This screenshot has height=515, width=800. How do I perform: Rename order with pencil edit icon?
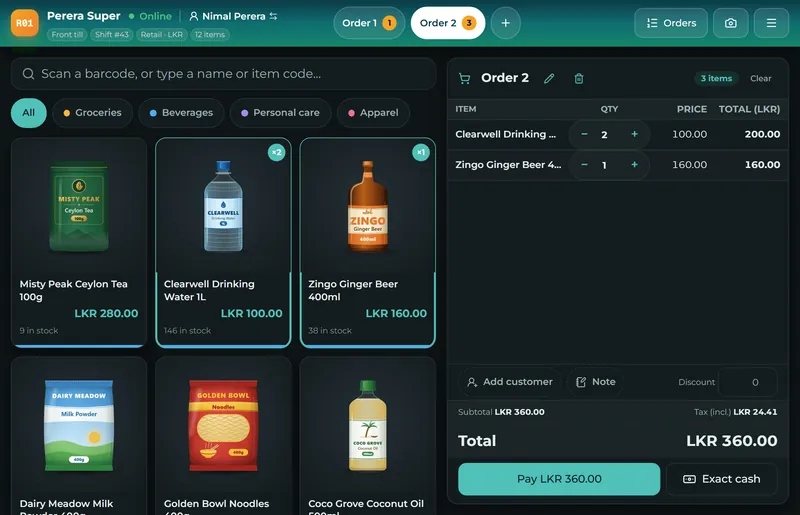coord(549,79)
